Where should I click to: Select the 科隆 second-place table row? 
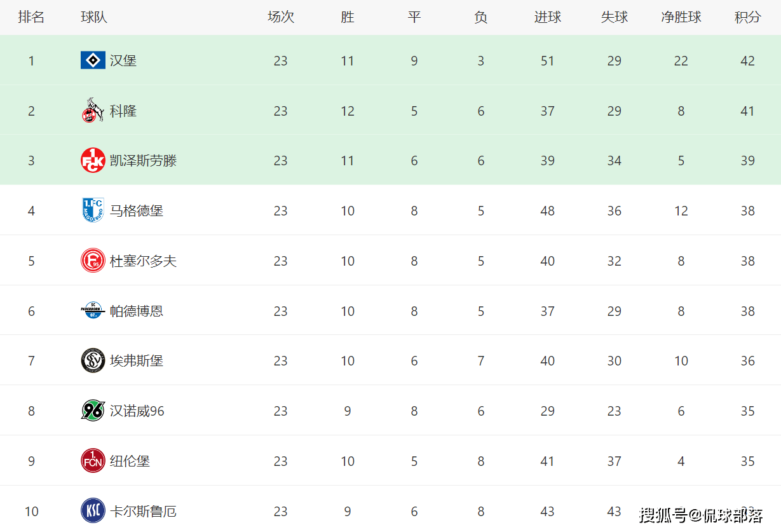point(390,111)
